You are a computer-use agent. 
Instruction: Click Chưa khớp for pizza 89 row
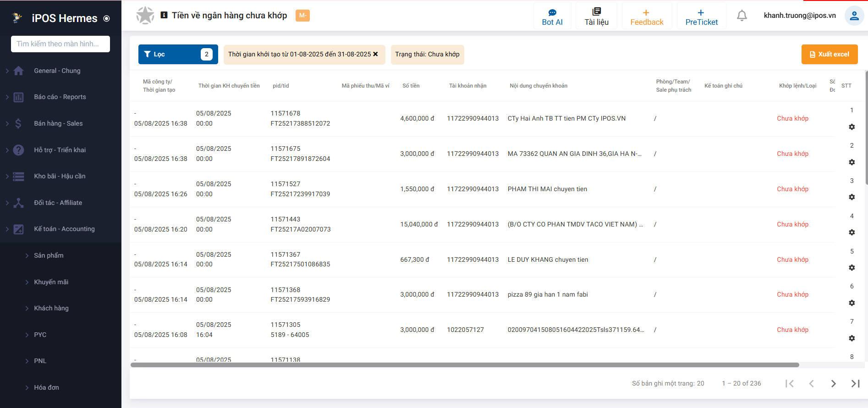click(792, 294)
